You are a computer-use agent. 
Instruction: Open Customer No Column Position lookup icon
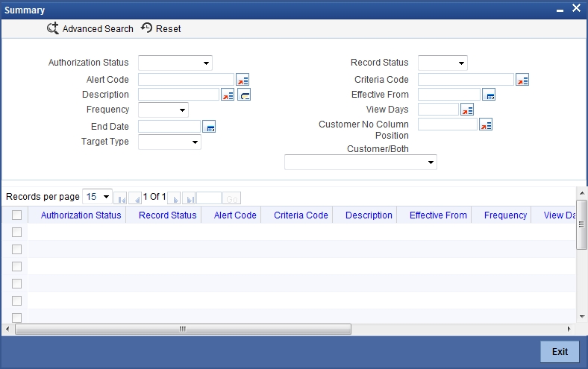(486, 124)
